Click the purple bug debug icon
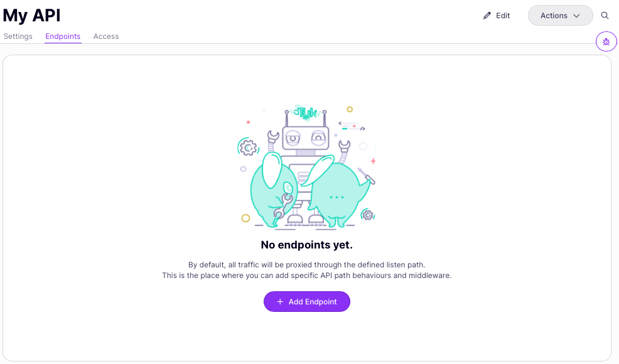The image size is (619, 364). (x=606, y=41)
